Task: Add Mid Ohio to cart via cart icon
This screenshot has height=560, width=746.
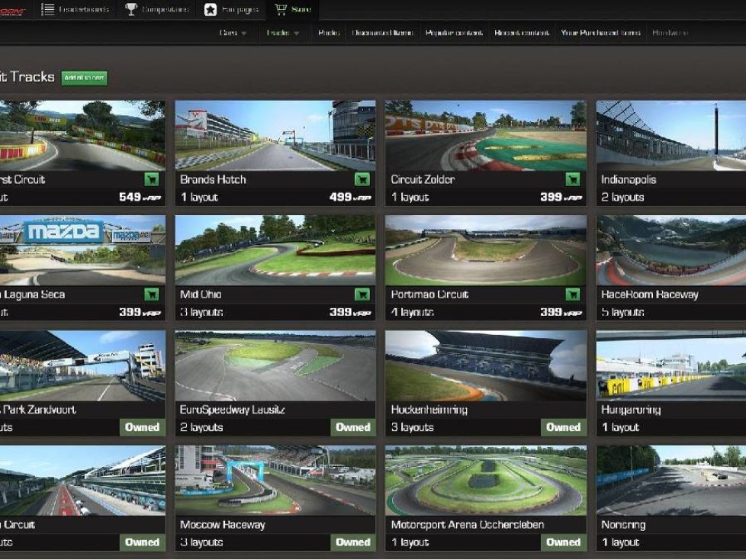Action: (x=362, y=294)
